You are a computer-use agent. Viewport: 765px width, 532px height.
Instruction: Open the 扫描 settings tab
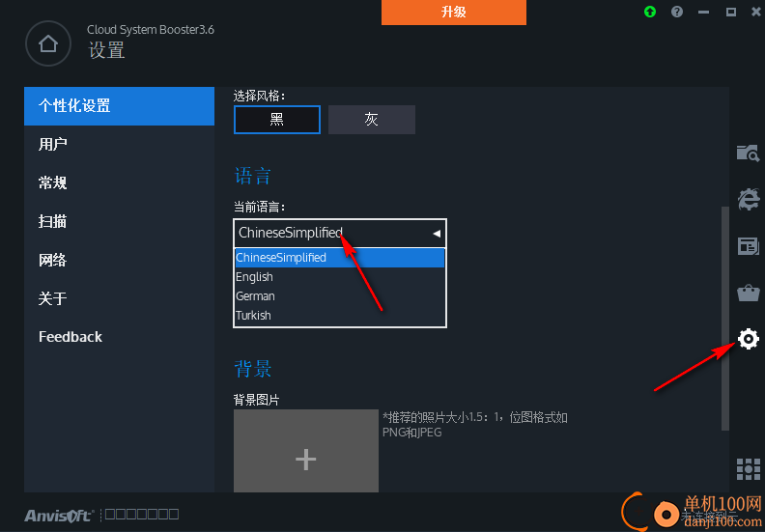click(119, 221)
